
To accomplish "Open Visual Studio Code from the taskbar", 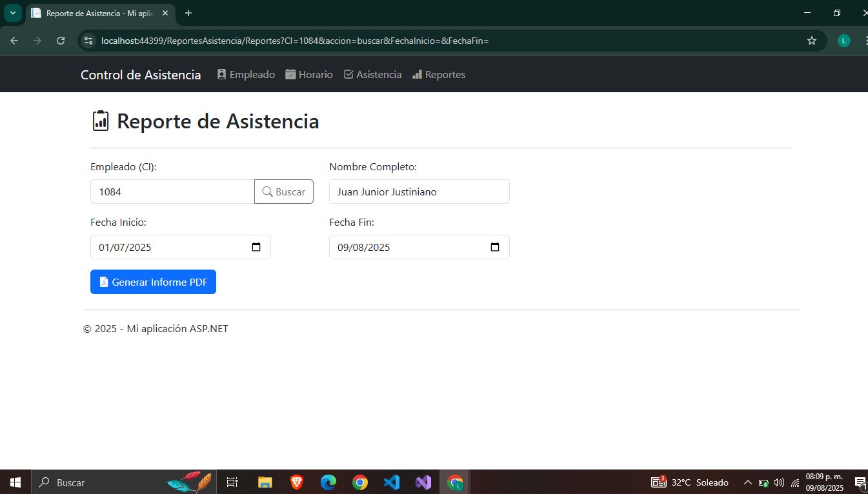I will pyautogui.click(x=392, y=482).
